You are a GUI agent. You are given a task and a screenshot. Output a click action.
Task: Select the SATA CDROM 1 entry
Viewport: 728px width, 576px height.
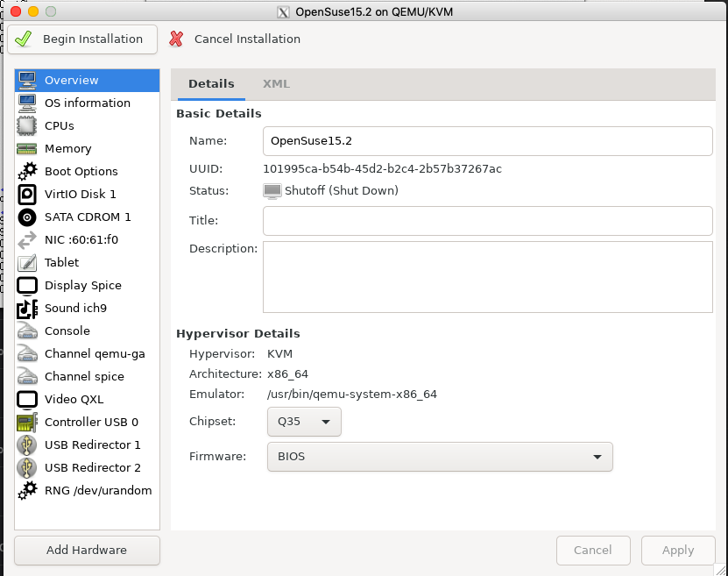click(88, 217)
